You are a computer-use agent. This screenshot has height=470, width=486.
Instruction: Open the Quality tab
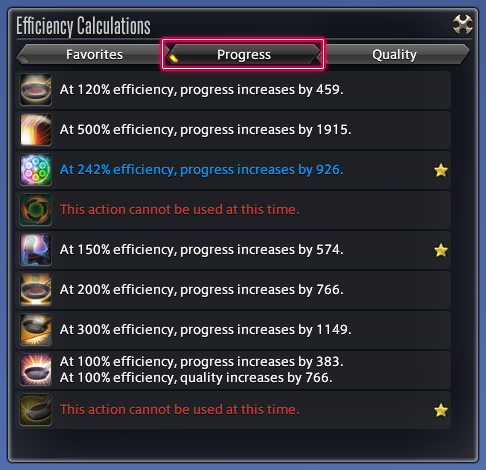[395, 54]
